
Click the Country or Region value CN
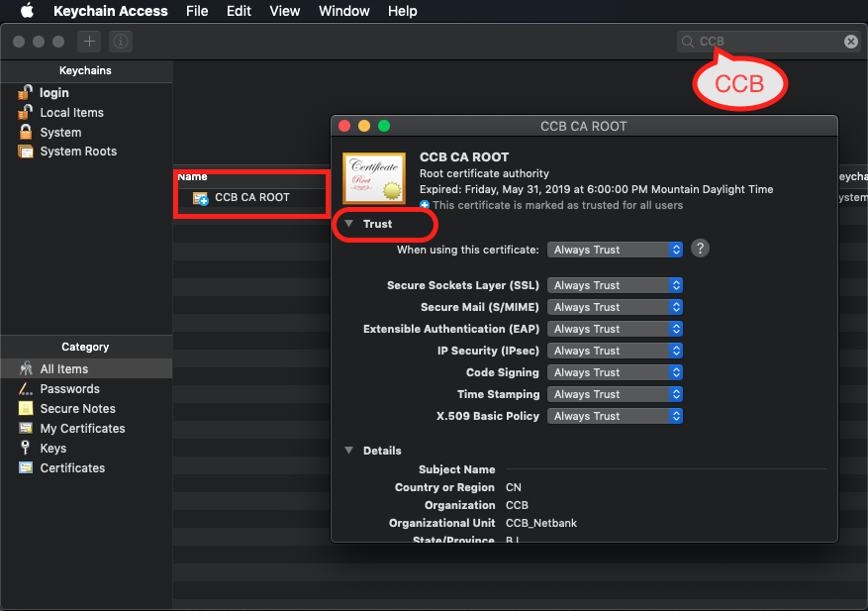pyautogui.click(x=513, y=487)
